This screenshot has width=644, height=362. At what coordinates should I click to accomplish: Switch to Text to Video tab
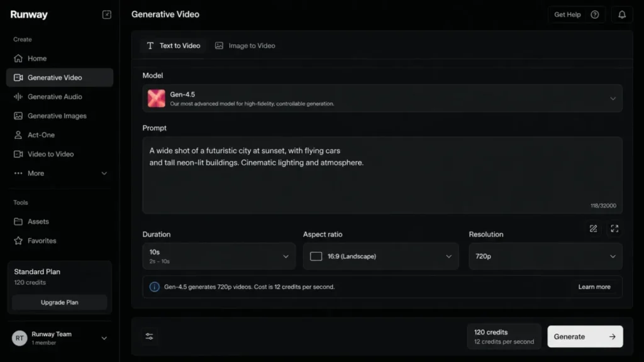(x=174, y=45)
